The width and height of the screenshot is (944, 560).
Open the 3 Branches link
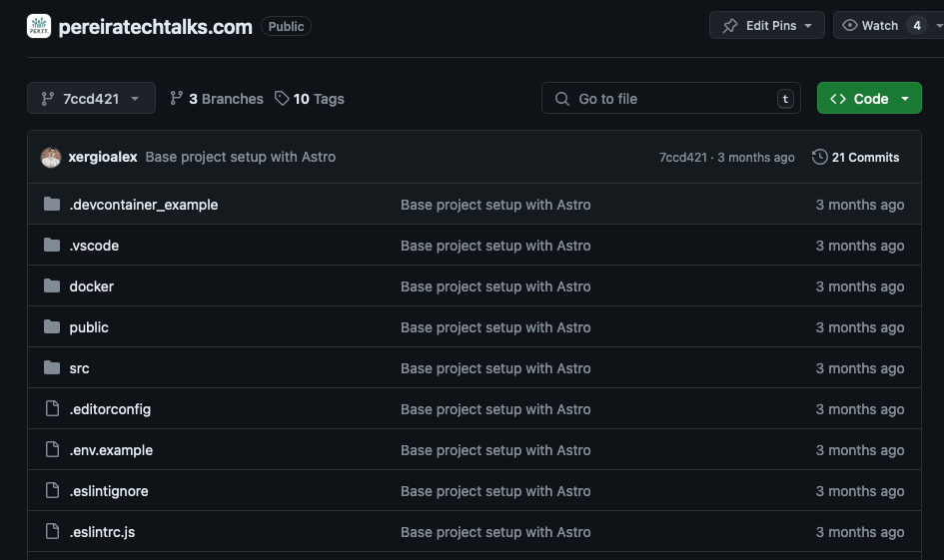pyautogui.click(x=217, y=99)
